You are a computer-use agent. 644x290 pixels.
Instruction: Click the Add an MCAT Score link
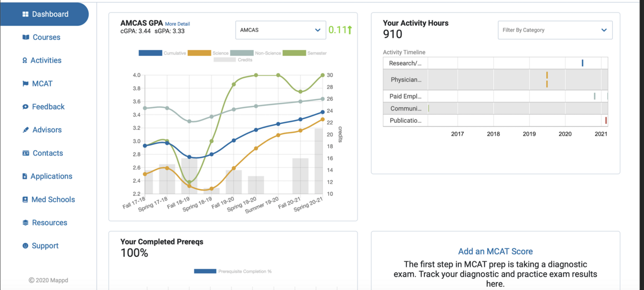tap(495, 251)
